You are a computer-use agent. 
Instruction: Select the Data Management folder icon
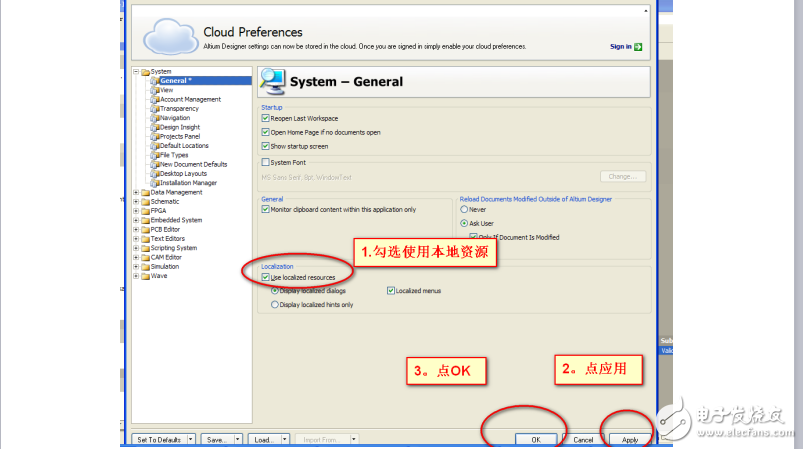click(145, 192)
